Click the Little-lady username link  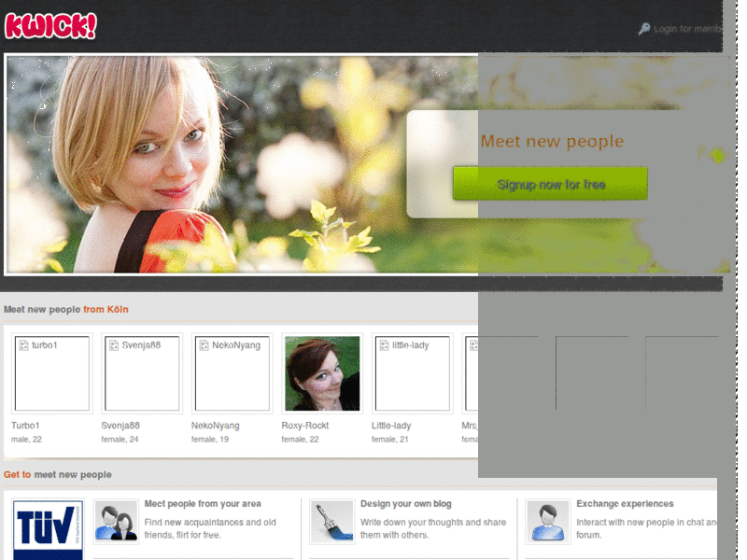point(391,426)
